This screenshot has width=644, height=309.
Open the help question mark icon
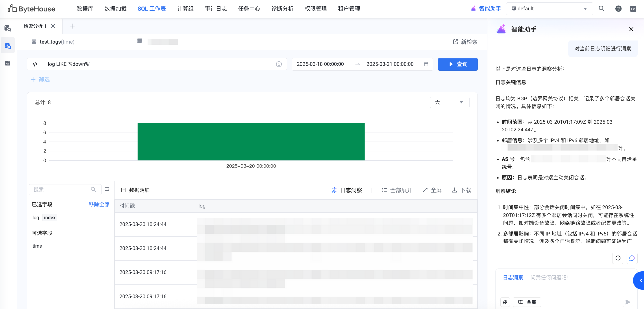(x=618, y=9)
